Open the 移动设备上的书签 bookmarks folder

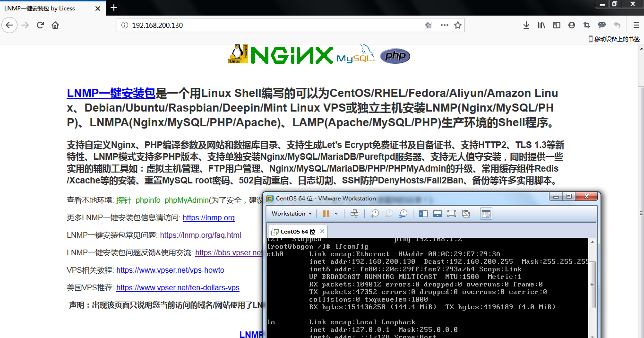pyautogui.click(x=614, y=39)
